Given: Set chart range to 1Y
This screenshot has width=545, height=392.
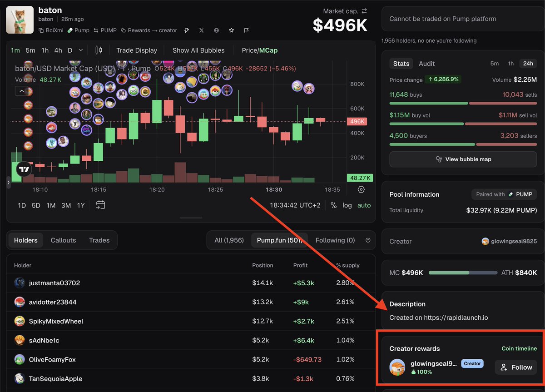Looking at the screenshot, I should click(x=81, y=205).
